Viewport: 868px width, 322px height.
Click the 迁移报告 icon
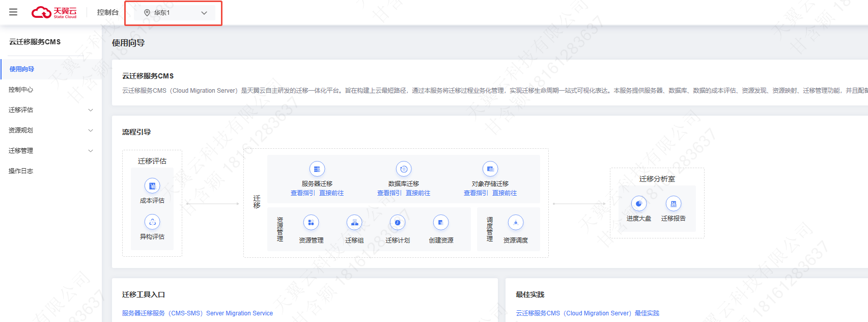pyautogui.click(x=674, y=204)
